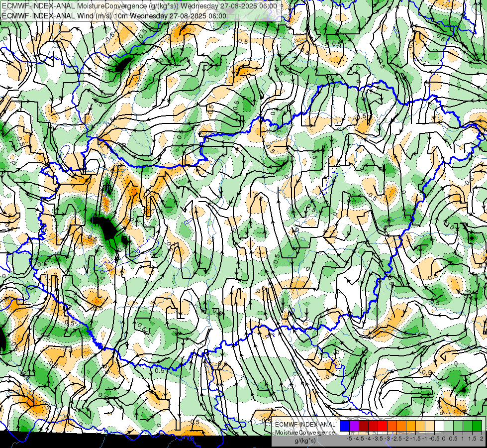The image size is (487, 448).
Task: Click the blue swatch in the legend
Action: pos(345,426)
